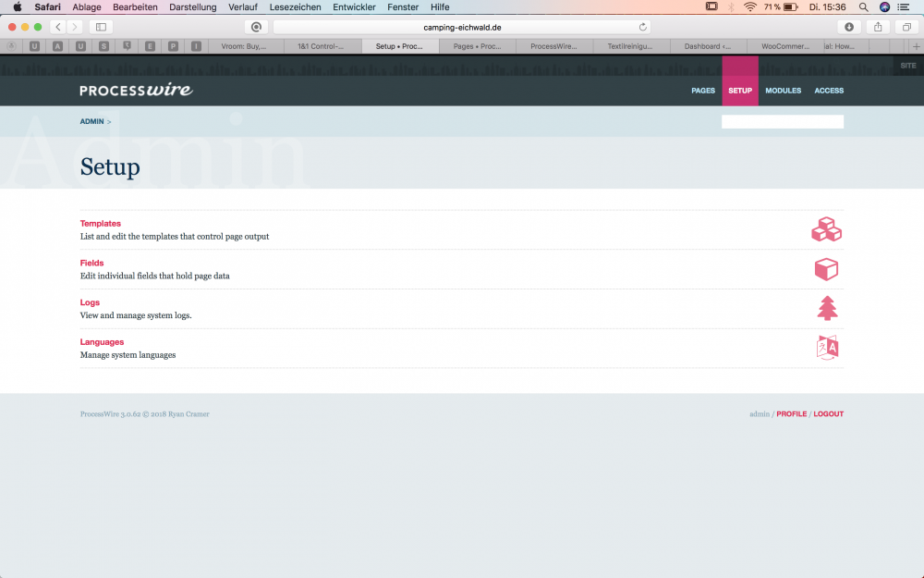Click the Logs tree icon
This screenshot has width=924, height=578.
pyautogui.click(x=827, y=308)
